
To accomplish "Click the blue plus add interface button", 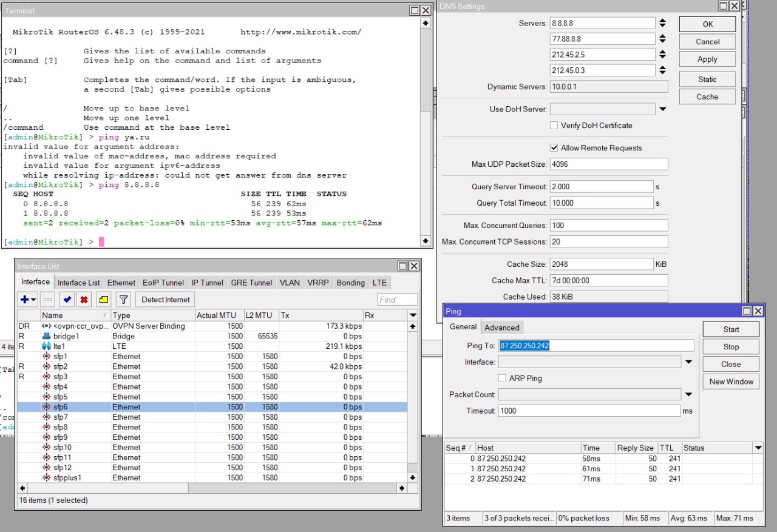I will 25,299.
